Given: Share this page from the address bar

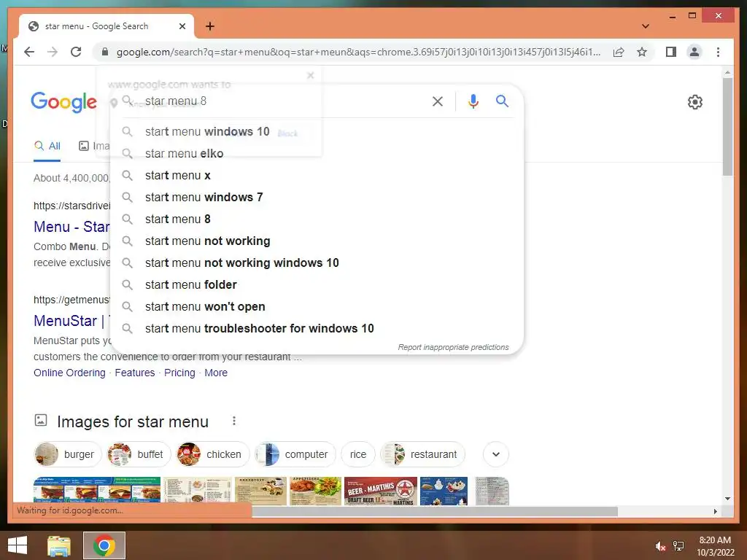Looking at the screenshot, I should click(619, 52).
